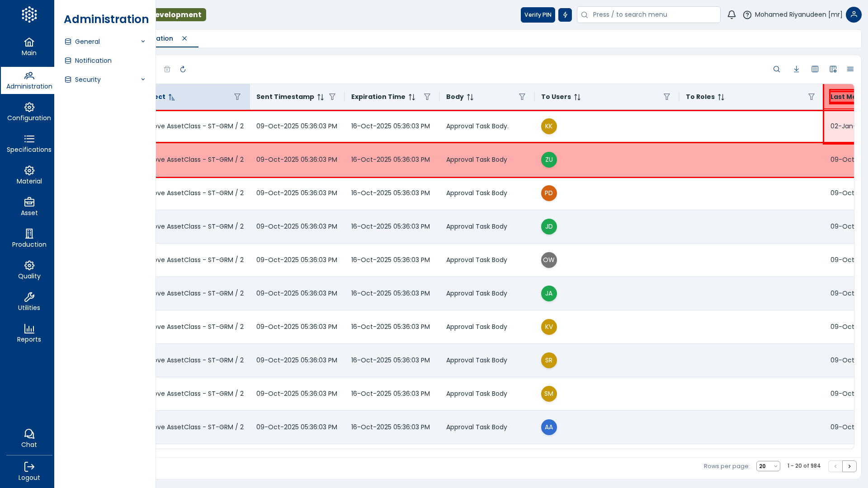Toggle sort on Sent Timestamp column
Image resolution: width=868 pixels, height=488 pixels.
coord(320,97)
